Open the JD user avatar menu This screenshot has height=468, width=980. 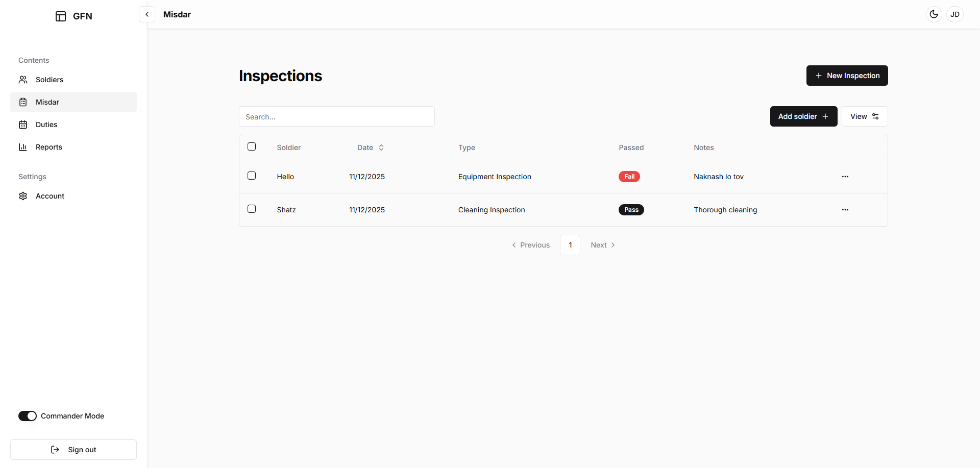pyautogui.click(x=955, y=14)
